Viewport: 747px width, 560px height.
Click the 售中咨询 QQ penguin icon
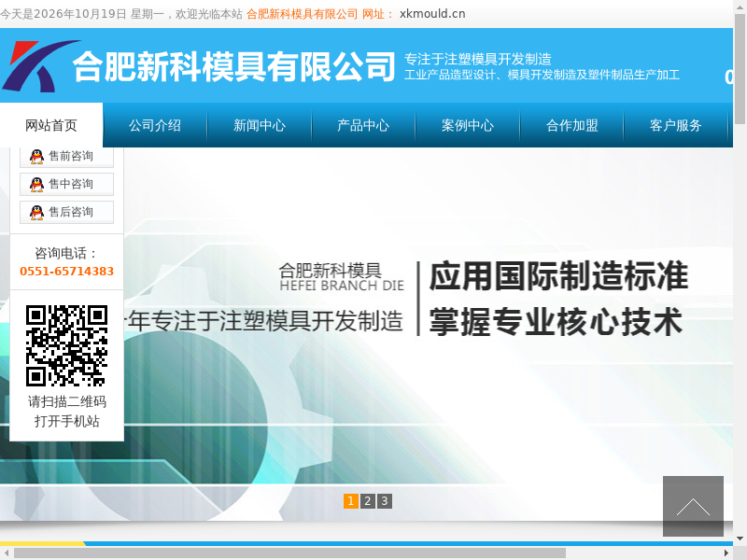[x=36, y=184]
